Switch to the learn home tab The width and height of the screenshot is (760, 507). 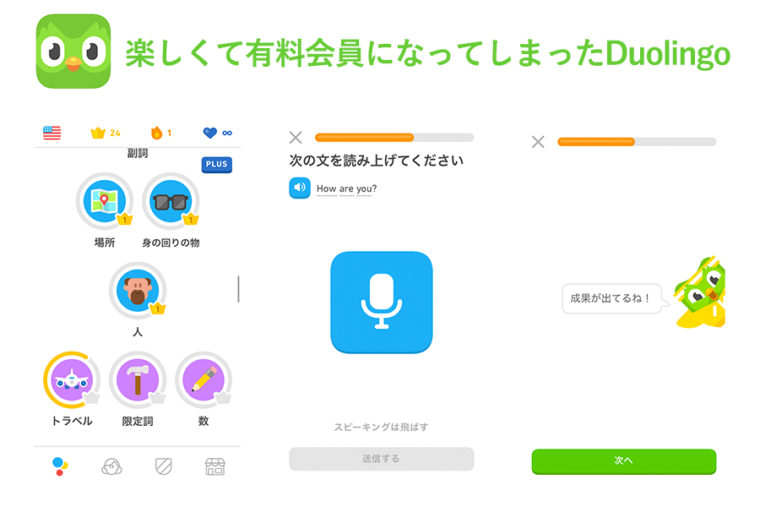point(60,466)
